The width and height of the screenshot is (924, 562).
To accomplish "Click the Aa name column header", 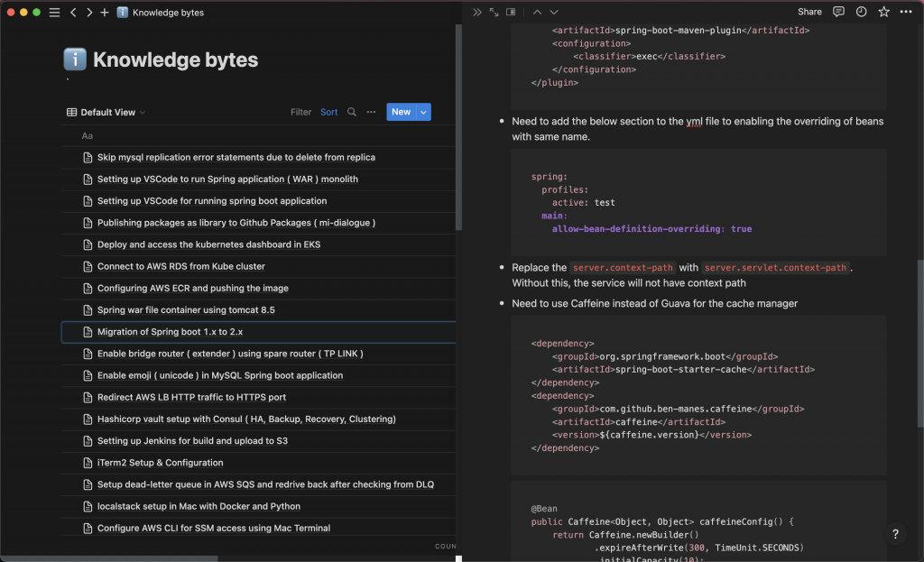I will pyautogui.click(x=88, y=135).
